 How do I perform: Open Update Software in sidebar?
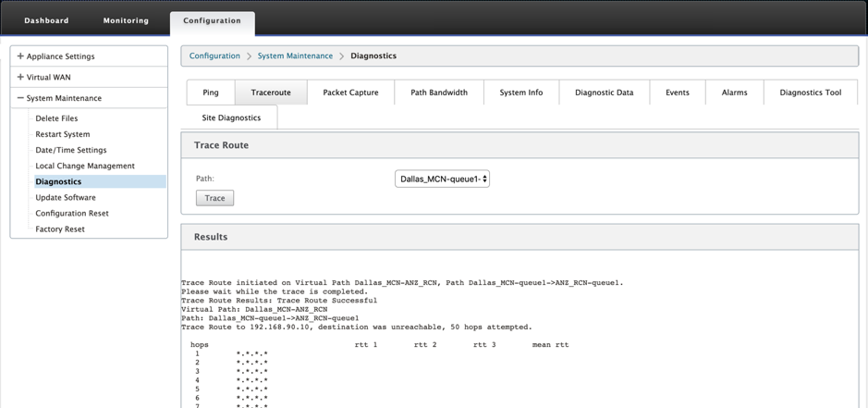66,197
